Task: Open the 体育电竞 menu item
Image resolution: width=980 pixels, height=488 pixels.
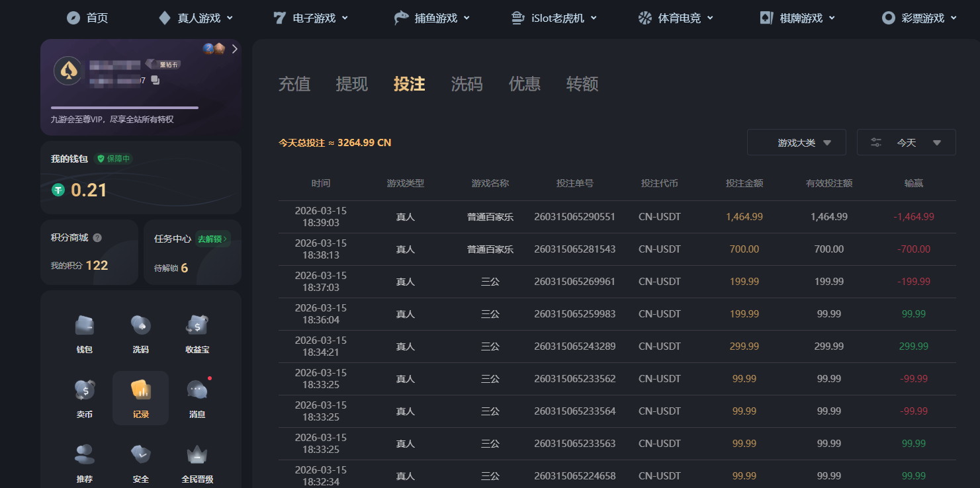Action: [x=675, y=18]
